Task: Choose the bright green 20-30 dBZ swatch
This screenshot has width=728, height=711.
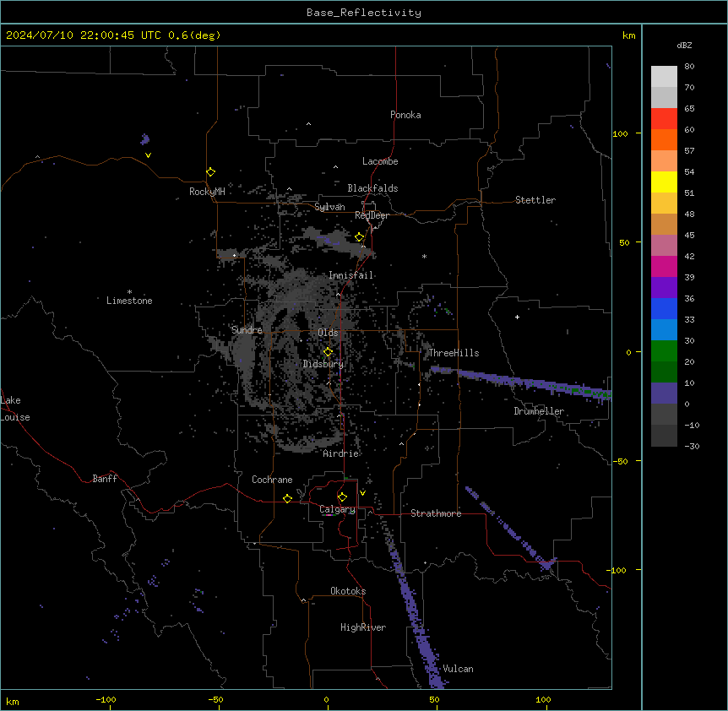Action: click(x=664, y=351)
